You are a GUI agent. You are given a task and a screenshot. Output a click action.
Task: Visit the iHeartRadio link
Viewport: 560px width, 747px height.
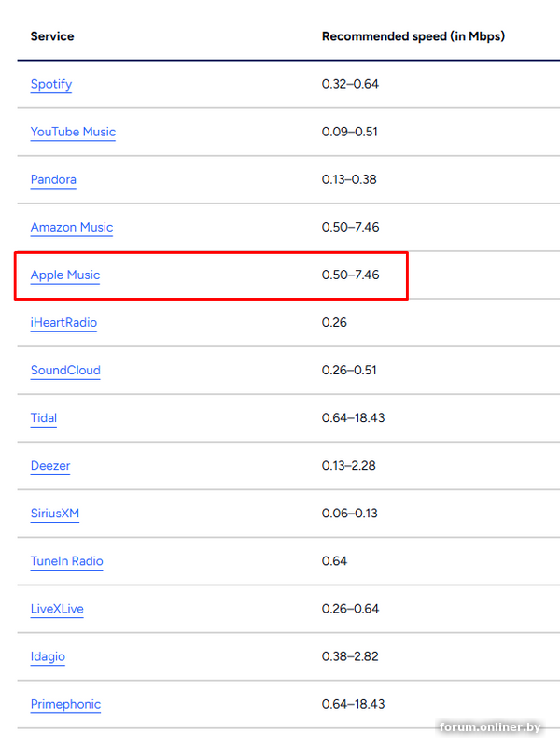63,323
